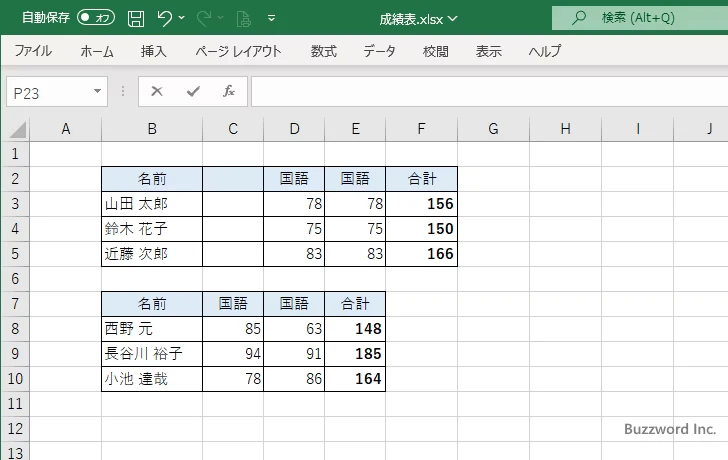
Task: Select cell 近藤 次郎
Action: pyautogui.click(x=152, y=254)
